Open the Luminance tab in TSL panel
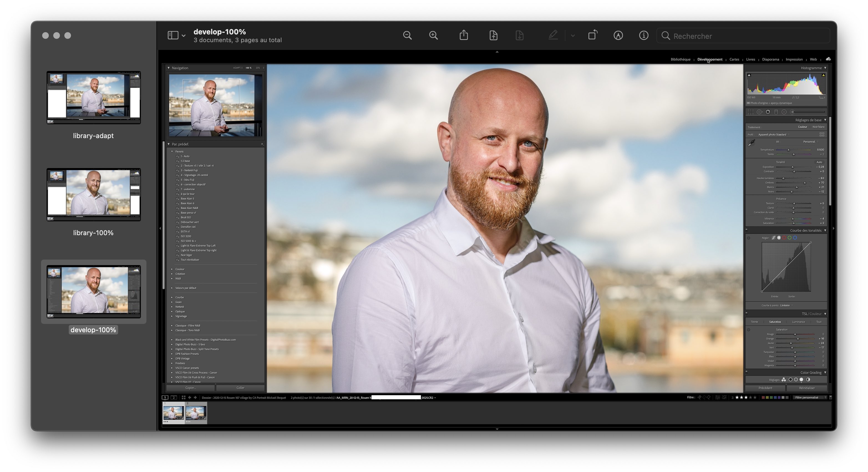The height and width of the screenshot is (472, 868). point(798,322)
